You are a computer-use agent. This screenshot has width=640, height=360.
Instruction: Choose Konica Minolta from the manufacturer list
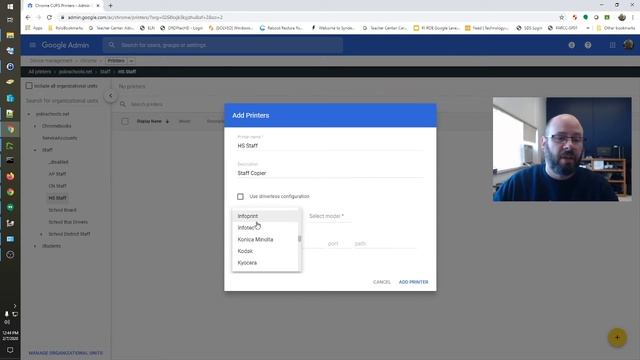265,240
